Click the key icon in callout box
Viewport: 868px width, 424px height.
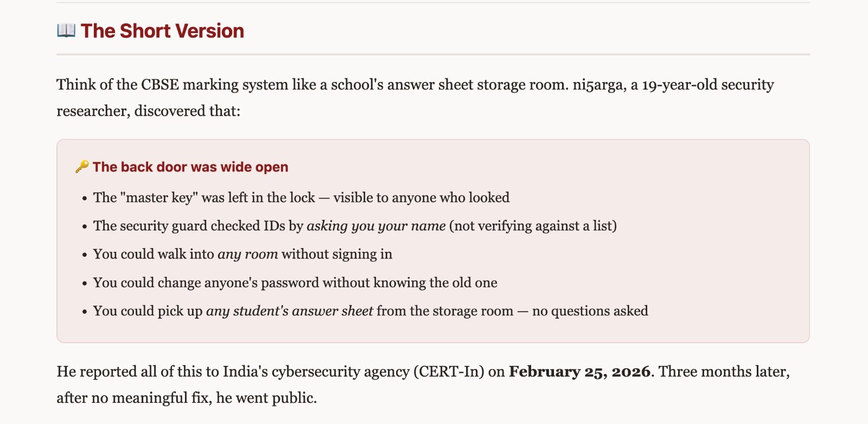pos(82,167)
